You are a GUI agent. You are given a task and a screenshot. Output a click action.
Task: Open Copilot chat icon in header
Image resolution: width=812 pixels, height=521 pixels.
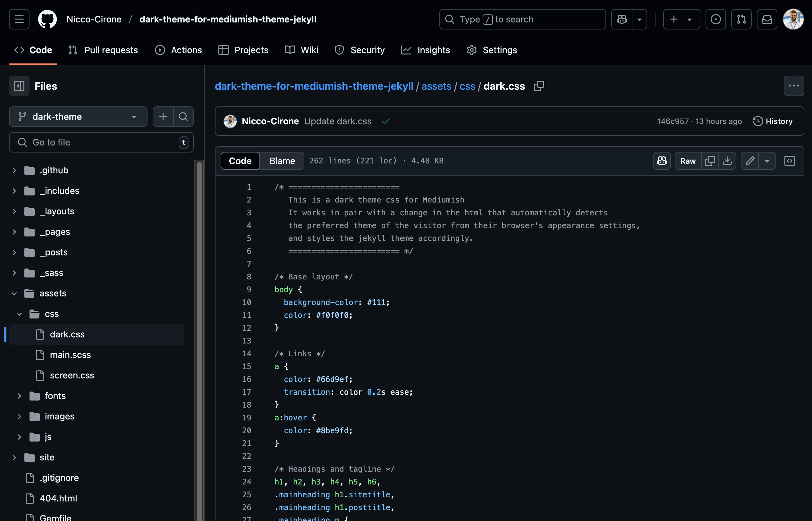(x=622, y=19)
